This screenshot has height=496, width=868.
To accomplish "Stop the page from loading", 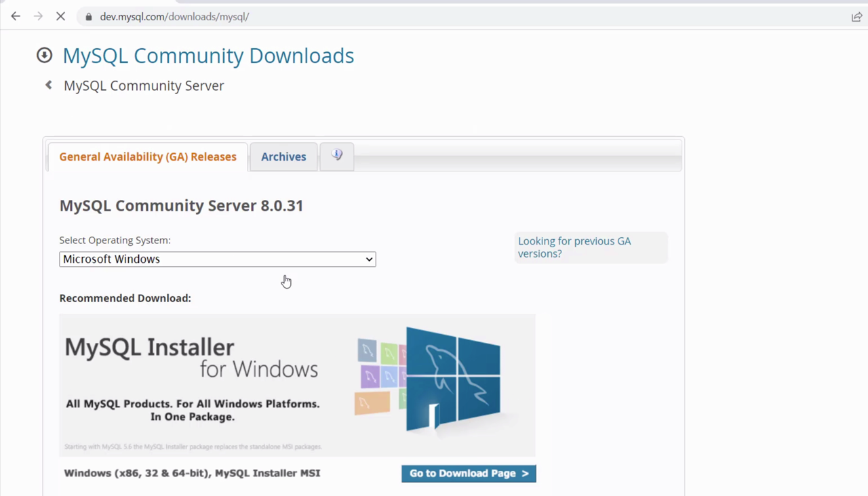I will click(x=60, y=16).
